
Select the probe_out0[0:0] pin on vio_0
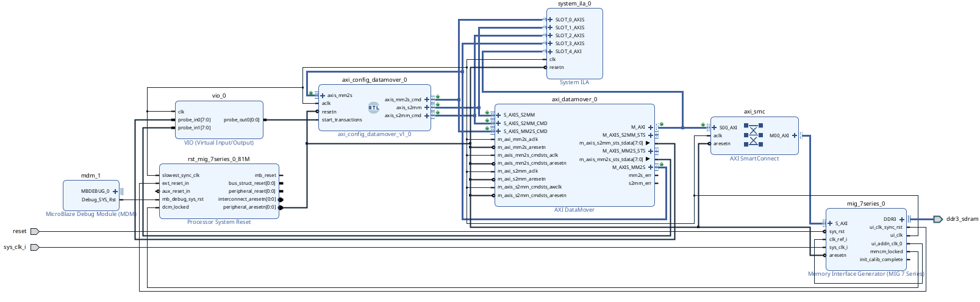click(x=241, y=120)
